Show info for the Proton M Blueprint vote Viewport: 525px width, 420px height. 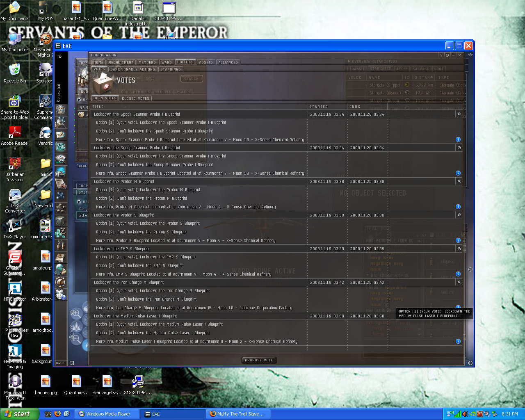458,207
